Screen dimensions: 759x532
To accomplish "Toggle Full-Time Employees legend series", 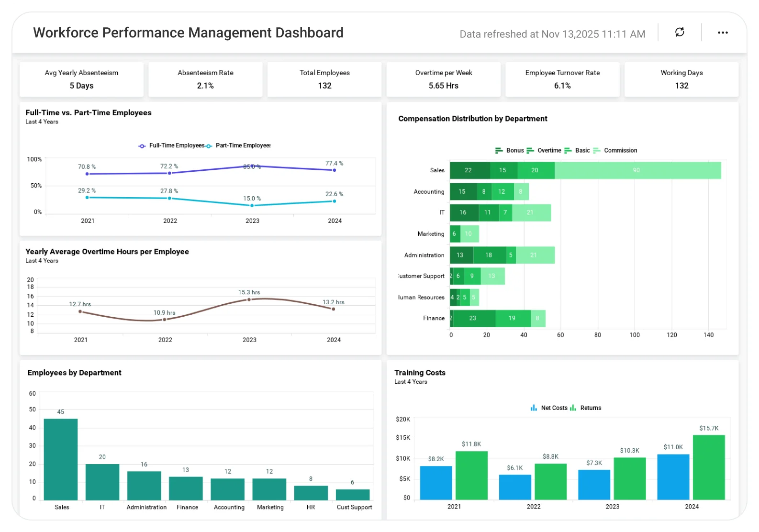I will pyautogui.click(x=171, y=145).
